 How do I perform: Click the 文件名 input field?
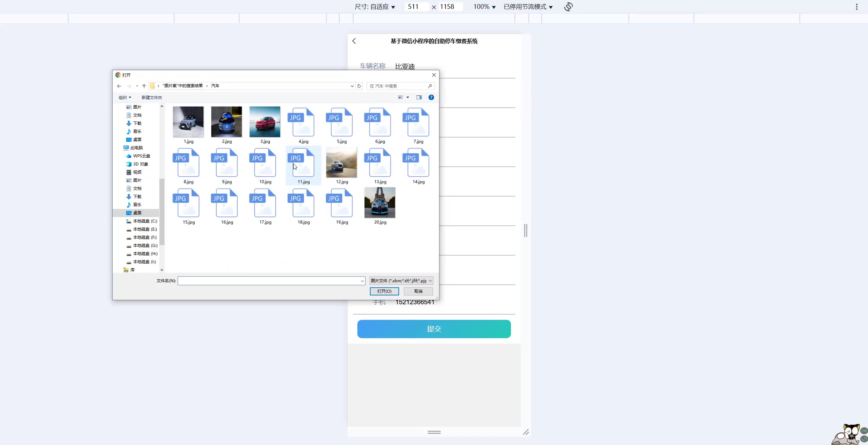(x=270, y=281)
